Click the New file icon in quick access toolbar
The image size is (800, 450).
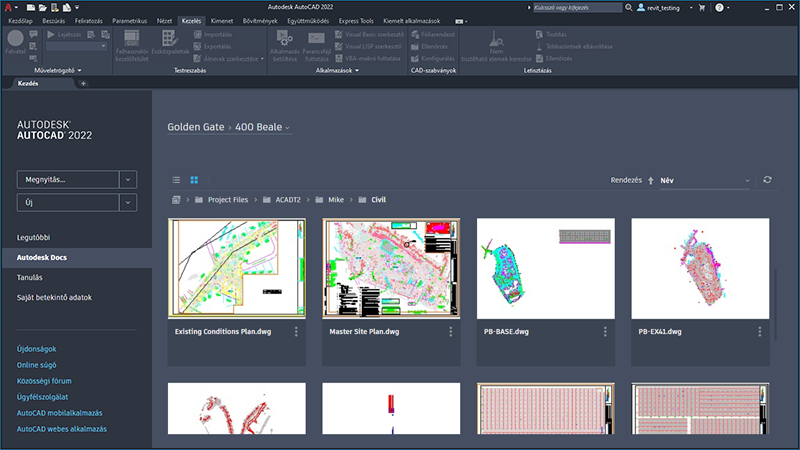coord(31,8)
